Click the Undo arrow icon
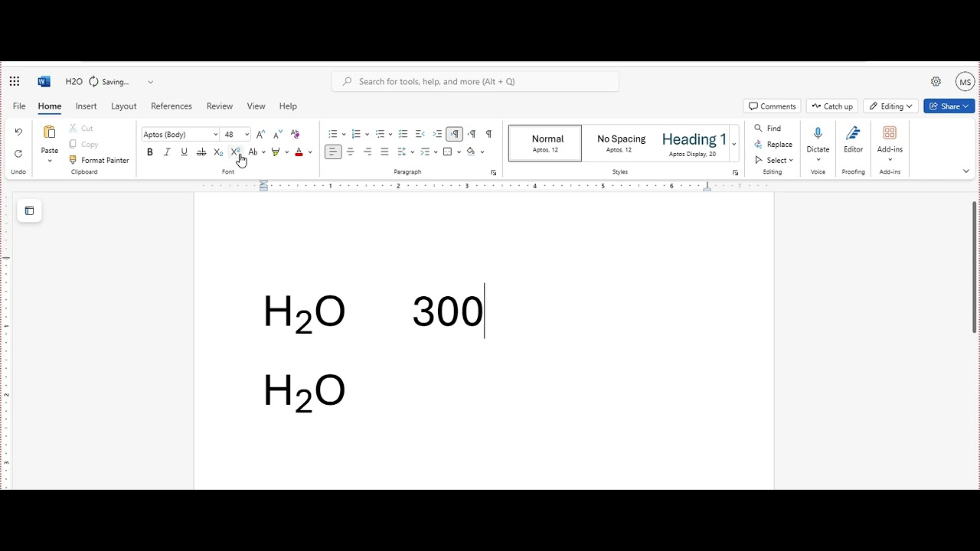 point(18,132)
